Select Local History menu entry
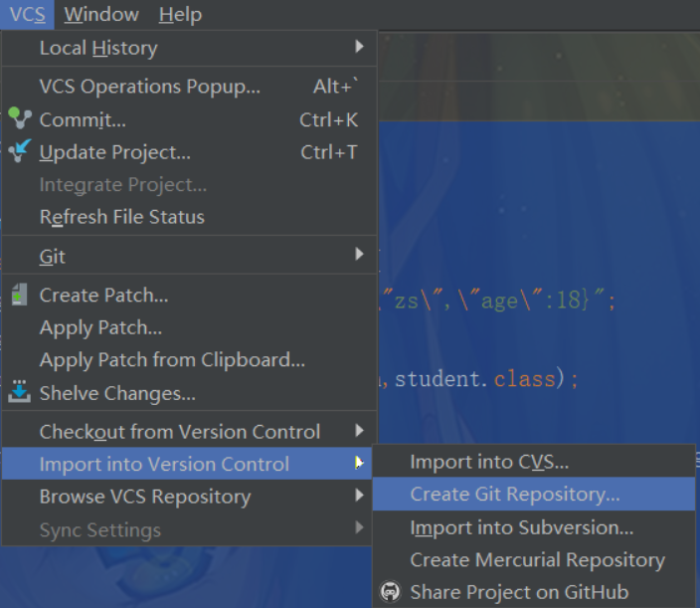 point(189,48)
